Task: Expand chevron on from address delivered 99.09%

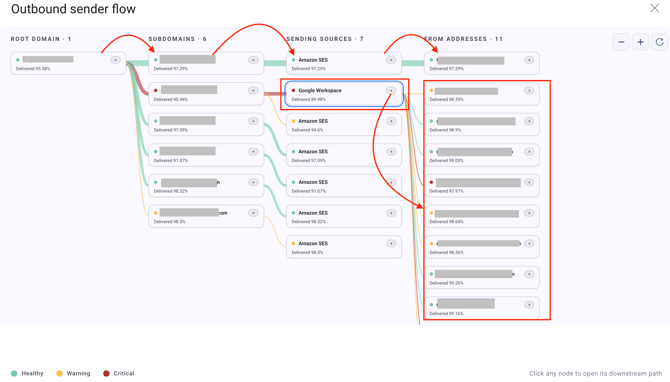Action: [x=529, y=152]
